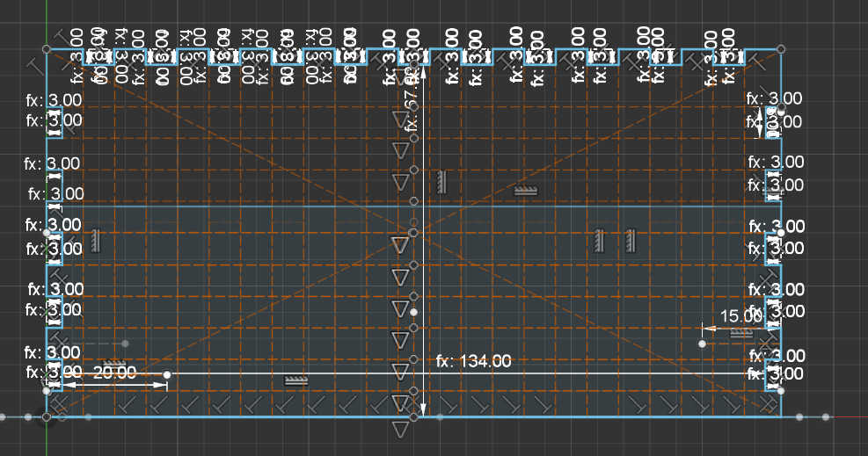868x456 pixels.
Task: Select the rightmost of two right-side vertical constraint icons
Action: pos(631,240)
